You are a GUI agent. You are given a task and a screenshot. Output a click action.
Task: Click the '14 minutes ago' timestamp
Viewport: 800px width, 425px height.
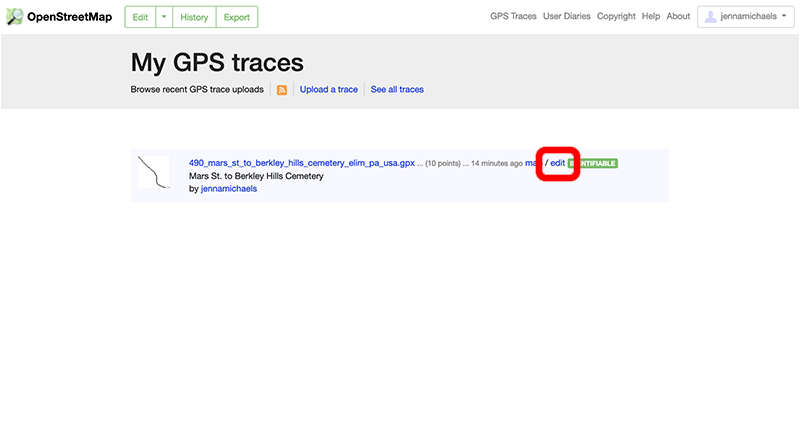coord(497,164)
